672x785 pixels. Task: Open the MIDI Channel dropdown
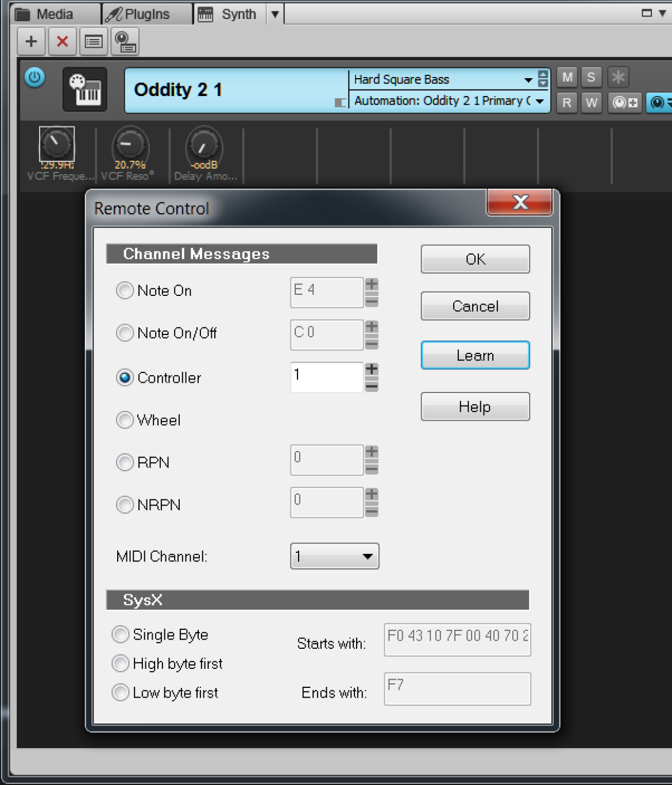[x=335, y=556]
